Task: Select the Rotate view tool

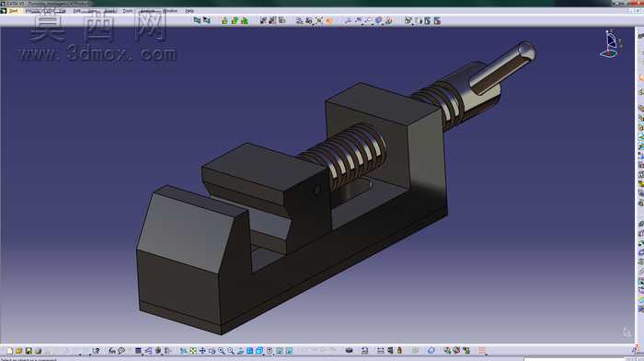Action: click(212, 351)
